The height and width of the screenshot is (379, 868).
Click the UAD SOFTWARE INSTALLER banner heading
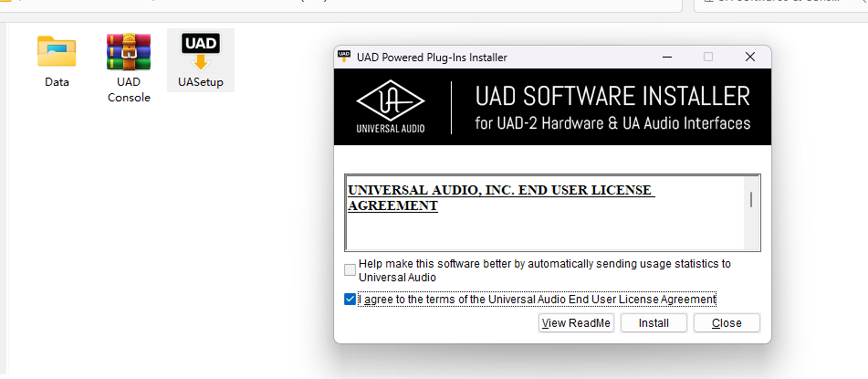coord(612,97)
